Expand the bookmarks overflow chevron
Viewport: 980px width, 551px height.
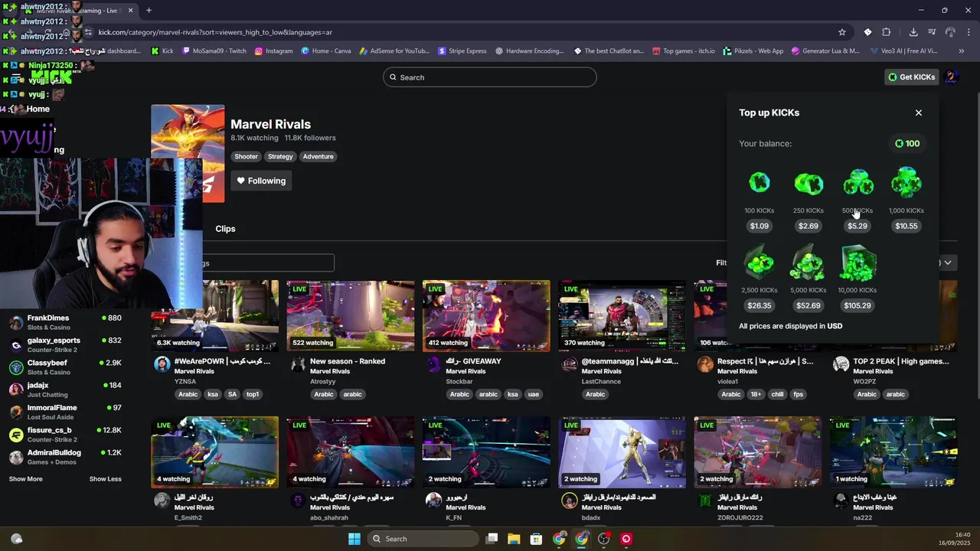[962, 51]
